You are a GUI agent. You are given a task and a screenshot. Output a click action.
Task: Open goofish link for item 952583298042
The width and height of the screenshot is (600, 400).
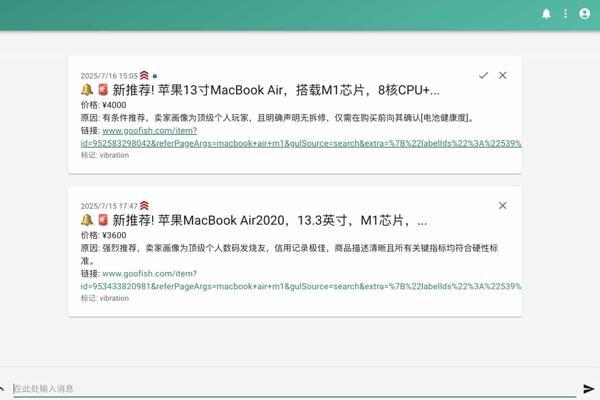tap(301, 137)
